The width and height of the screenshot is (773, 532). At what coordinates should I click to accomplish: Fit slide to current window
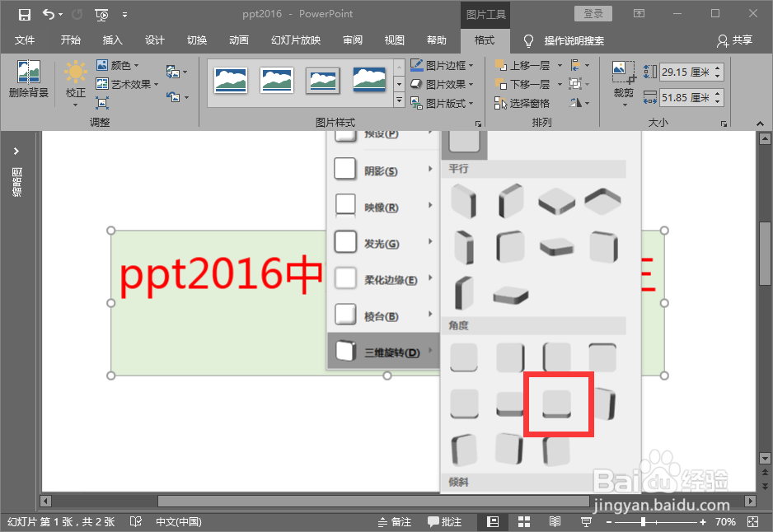752,521
